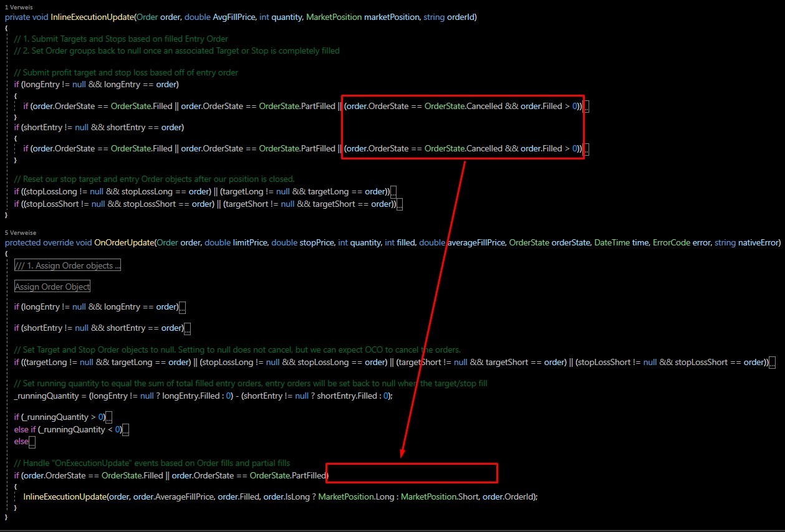The width and height of the screenshot is (785, 532).
Task: Expand the collapsed '/// 1. Assign Order objects ...' comment
Action: tap(67, 265)
